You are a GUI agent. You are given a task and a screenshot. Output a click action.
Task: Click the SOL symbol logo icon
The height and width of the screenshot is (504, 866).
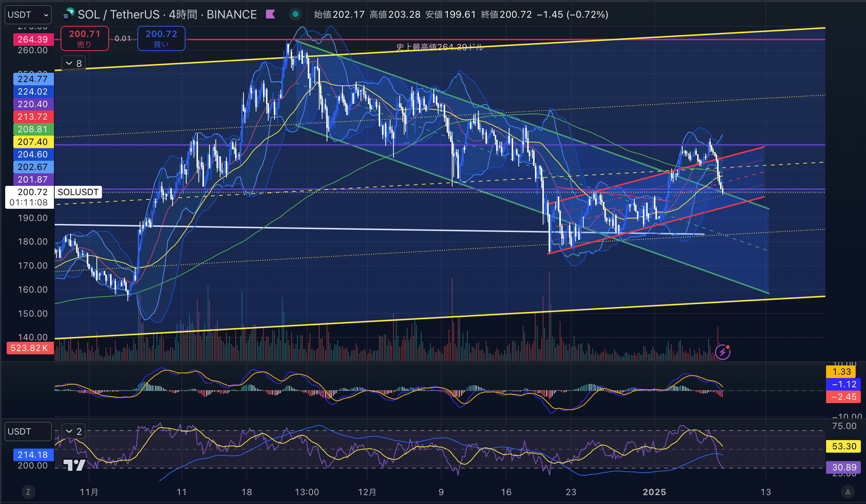pyautogui.click(x=69, y=14)
